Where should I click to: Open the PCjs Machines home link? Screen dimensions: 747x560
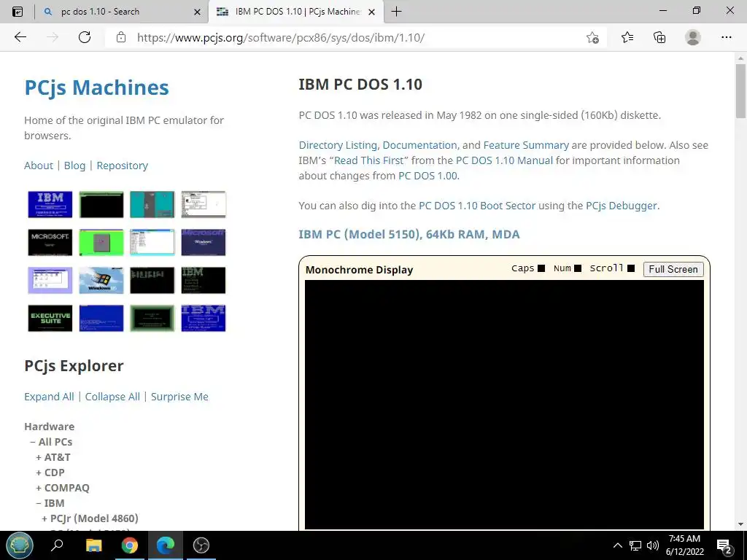(x=97, y=87)
